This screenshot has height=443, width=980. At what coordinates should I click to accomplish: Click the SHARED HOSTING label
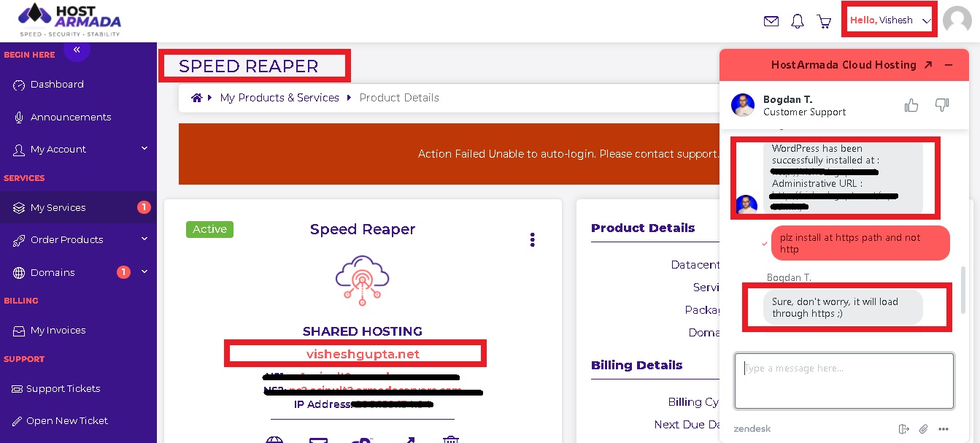(363, 331)
